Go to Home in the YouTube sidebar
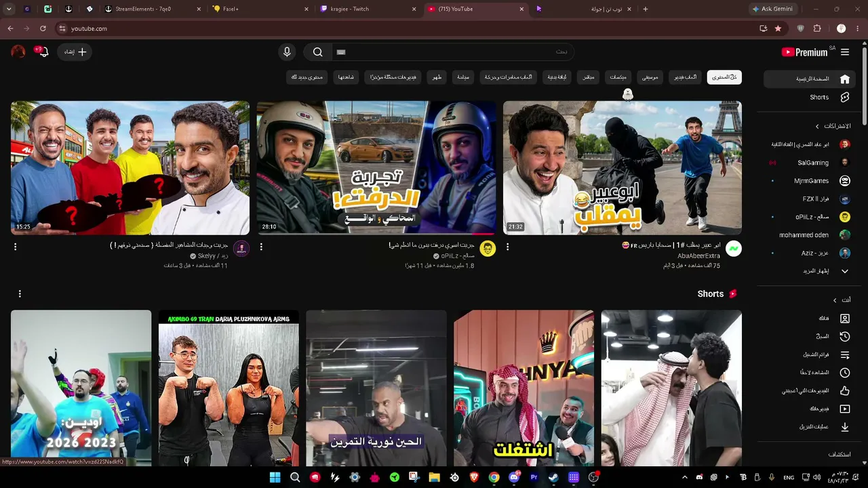The image size is (868, 488). click(811, 79)
